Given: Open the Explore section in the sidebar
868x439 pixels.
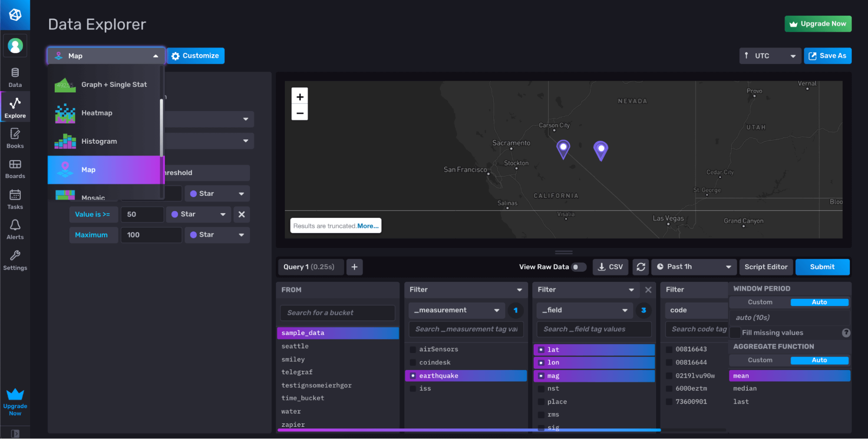Looking at the screenshot, I should click(15, 106).
